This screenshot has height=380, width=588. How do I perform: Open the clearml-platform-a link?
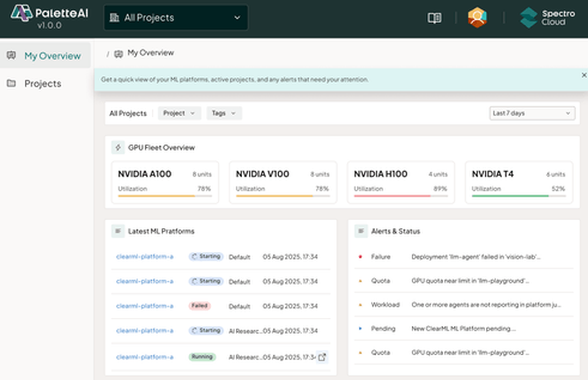point(145,257)
